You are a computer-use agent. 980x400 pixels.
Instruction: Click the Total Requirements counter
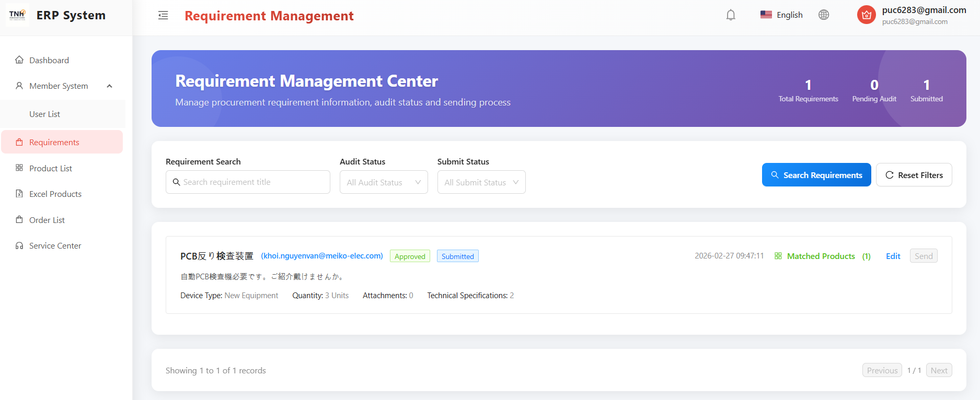[x=809, y=90]
